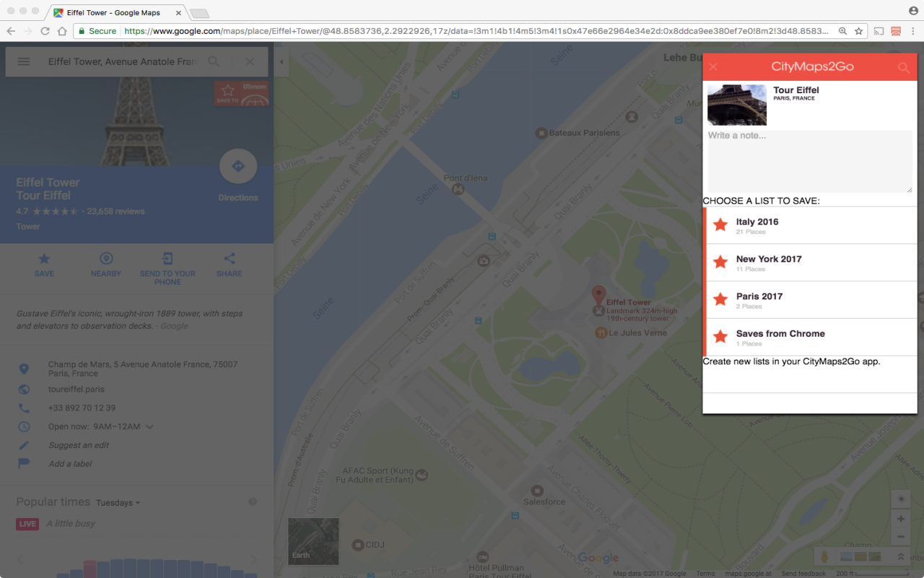Open Nearby places search

tap(106, 264)
